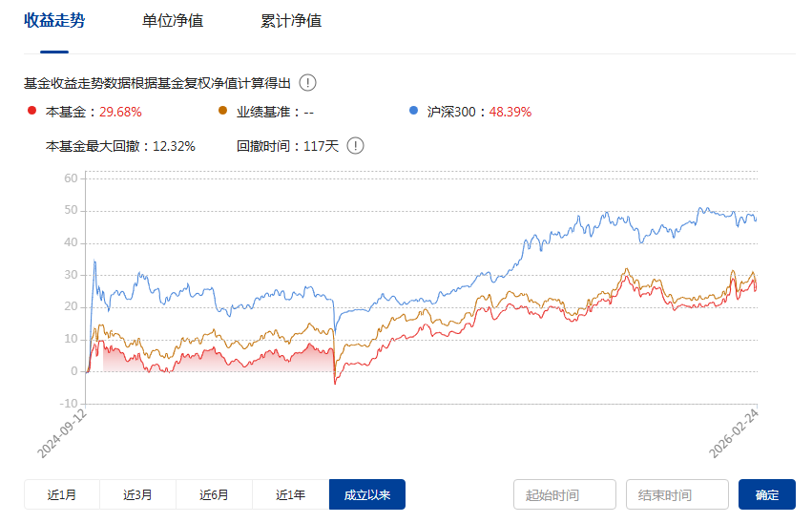Select the 近6月 time range
This screenshot has height=523, width=812.
(x=215, y=494)
